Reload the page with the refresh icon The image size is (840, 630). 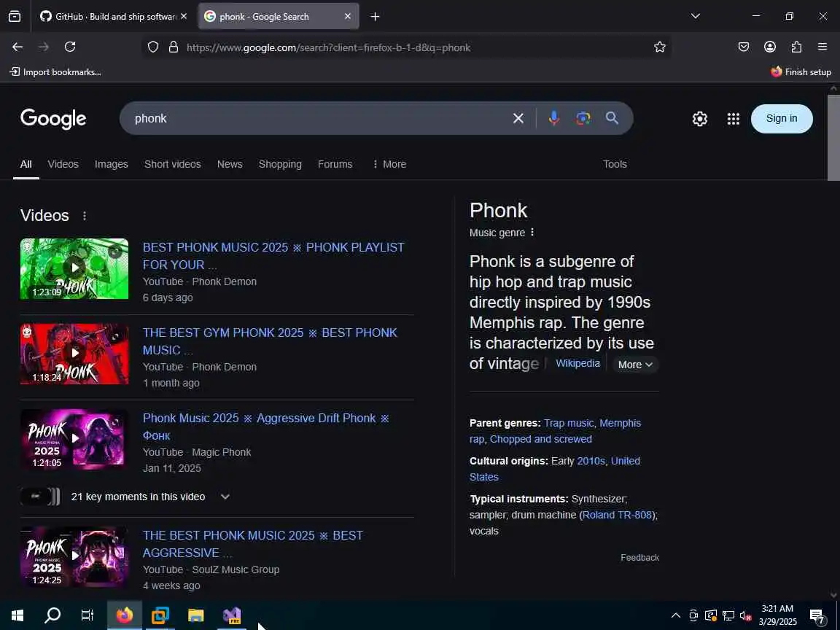click(x=70, y=47)
